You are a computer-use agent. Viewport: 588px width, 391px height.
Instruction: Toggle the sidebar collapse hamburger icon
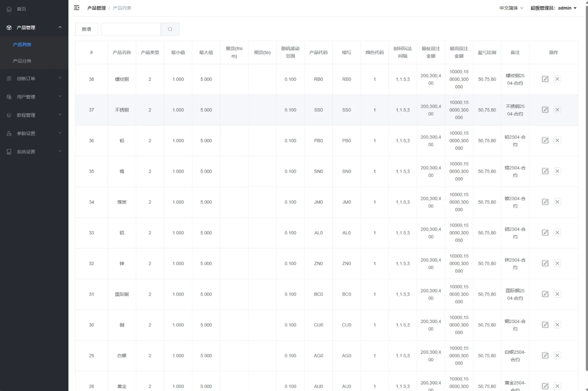coord(77,8)
